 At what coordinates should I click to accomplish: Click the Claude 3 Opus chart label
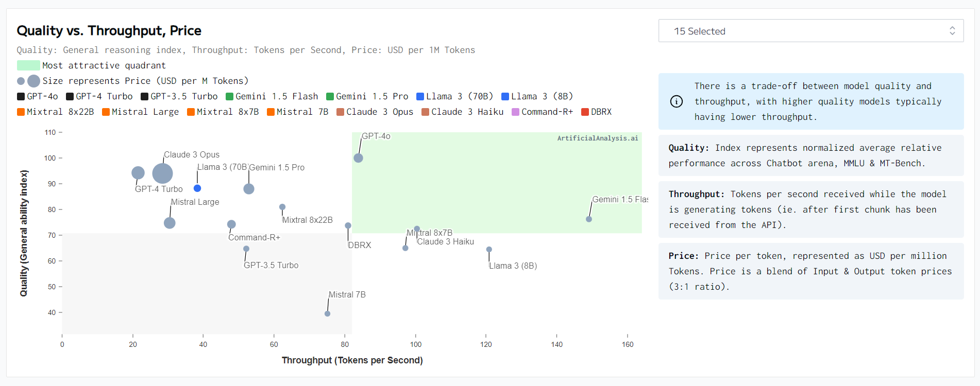192,154
